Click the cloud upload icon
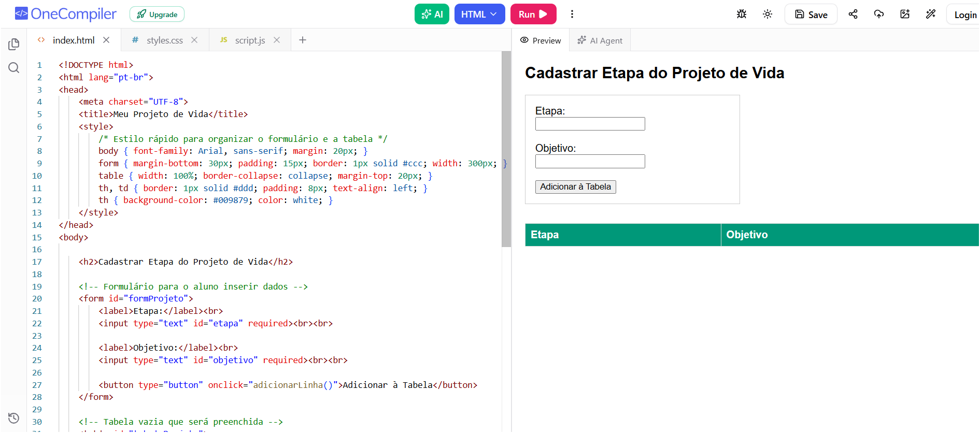This screenshot has height=433, width=980. coord(879,14)
